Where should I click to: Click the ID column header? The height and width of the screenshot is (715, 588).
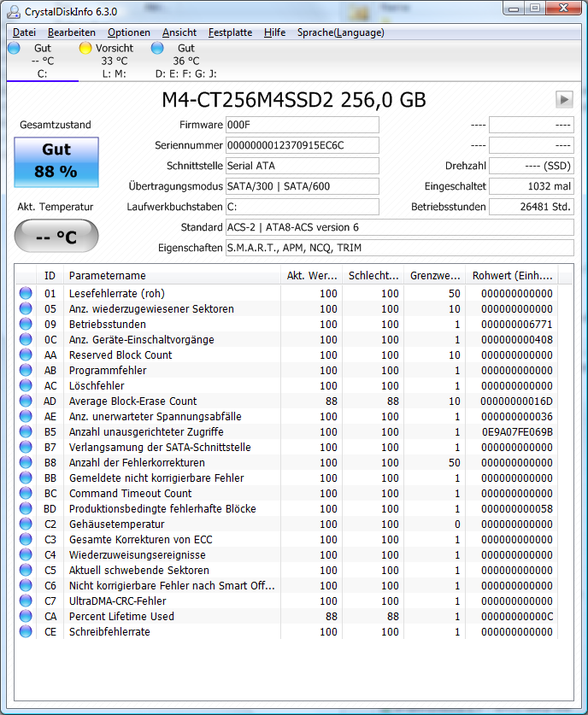(x=50, y=275)
